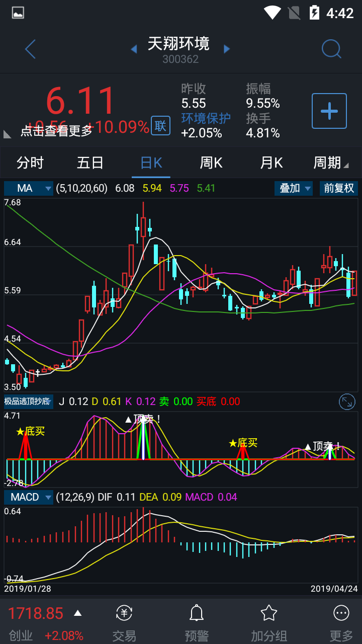Tap the battery icon in status bar
This screenshot has height=644, width=362.
(x=314, y=12)
